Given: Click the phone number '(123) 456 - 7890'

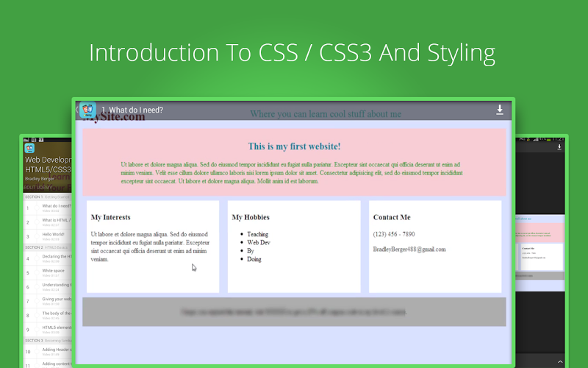Looking at the screenshot, I should point(394,234).
